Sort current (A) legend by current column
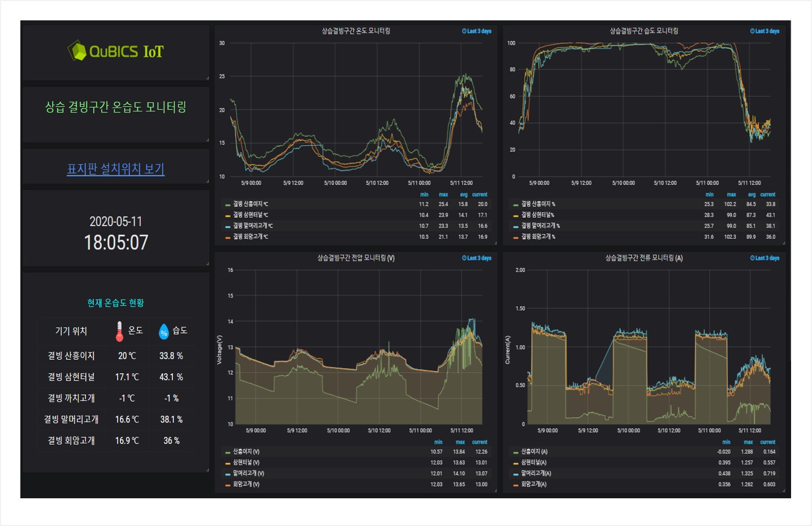Viewport: 812px width, 526px height. [767, 442]
